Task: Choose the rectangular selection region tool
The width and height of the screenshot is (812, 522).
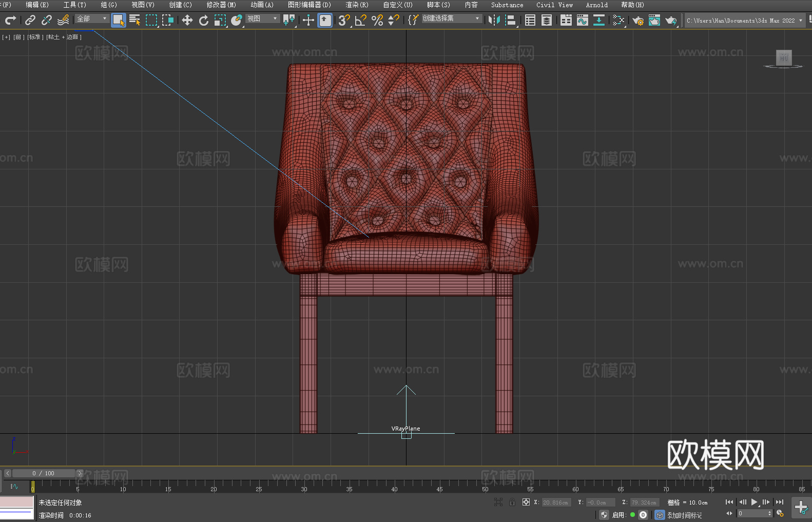Action: 151,20
